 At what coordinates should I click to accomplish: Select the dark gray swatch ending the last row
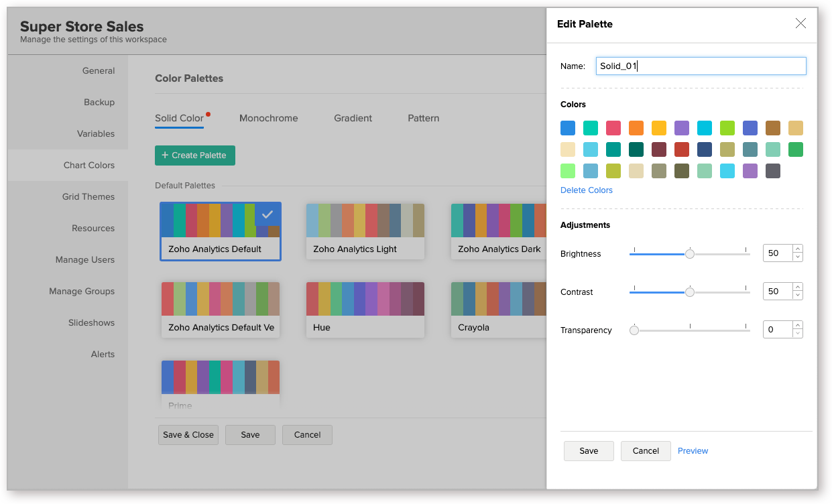pyautogui.click(x=773, y=171)
